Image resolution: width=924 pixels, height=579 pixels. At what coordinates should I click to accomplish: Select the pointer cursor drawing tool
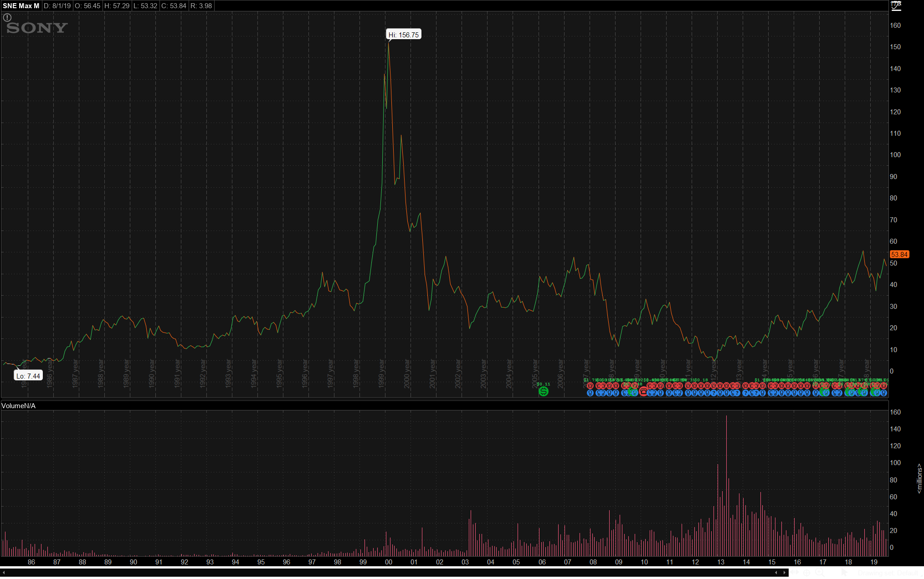[844, 572]
